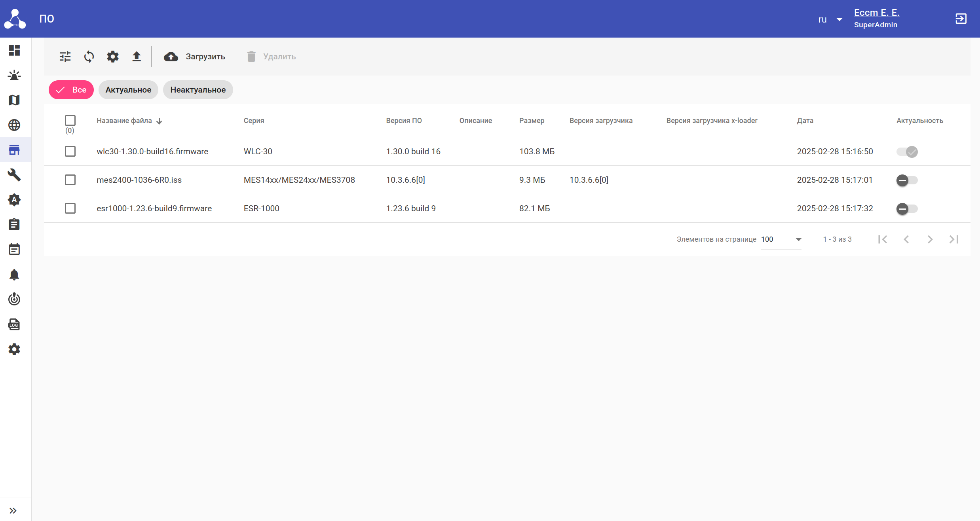Screen dimensions: 980x521
Task: Click the Загрузить upload button
Action: 194,57
